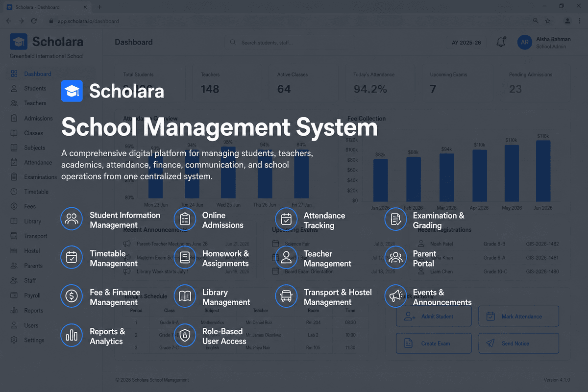This screenshot has width=588, height=392.
Task: Click the Jun 2026 bar in Fee Collection
Action: (543, 171)
